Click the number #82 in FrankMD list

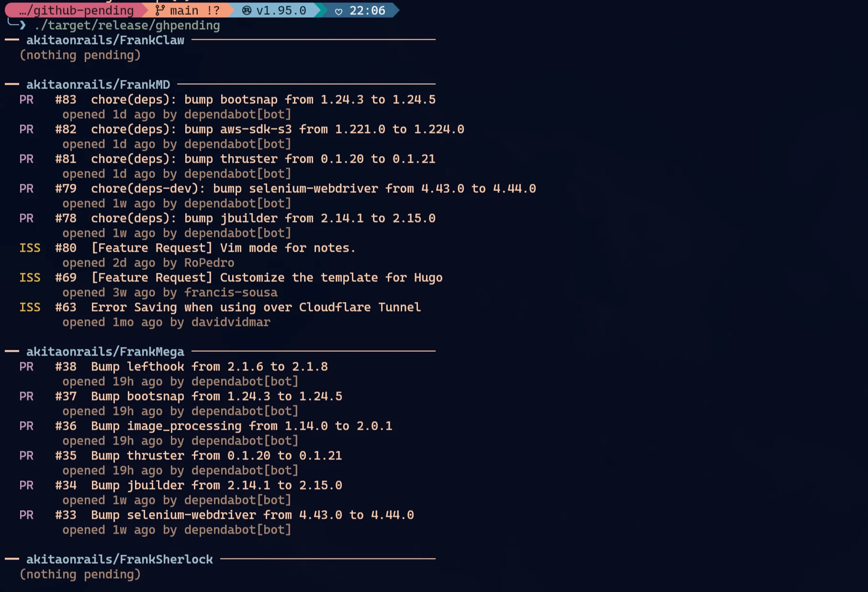(x=66, y=129)
